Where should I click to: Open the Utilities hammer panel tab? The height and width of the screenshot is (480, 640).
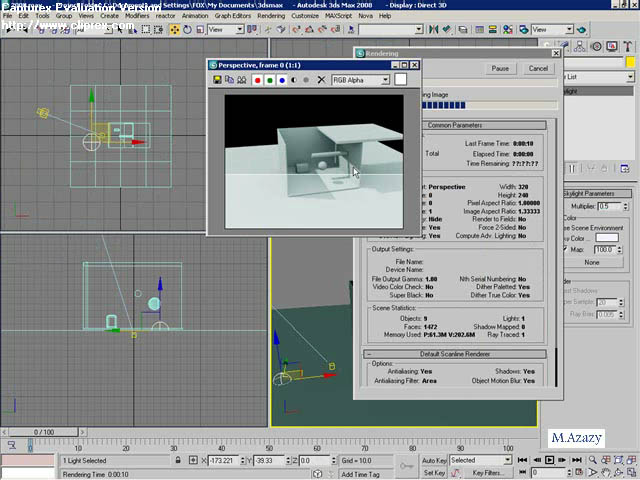[628, 47]
